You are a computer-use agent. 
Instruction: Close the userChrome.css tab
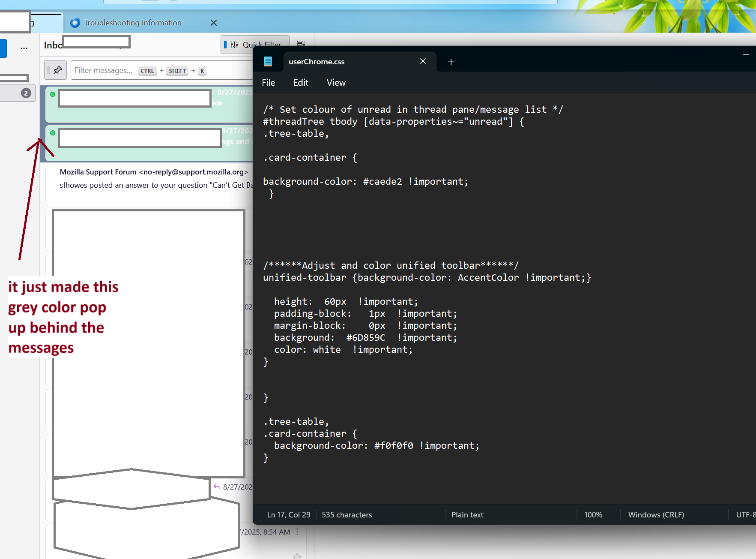point(423,61)
